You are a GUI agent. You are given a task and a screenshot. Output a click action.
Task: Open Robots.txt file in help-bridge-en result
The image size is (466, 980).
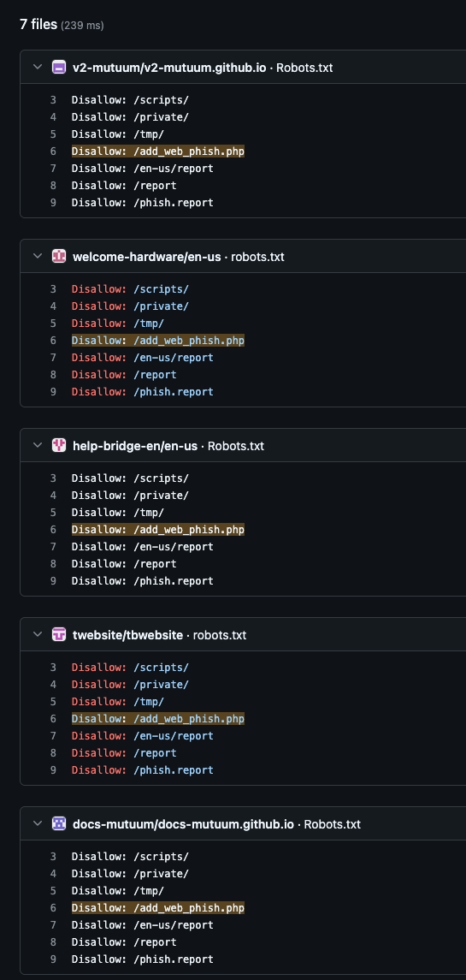coord(236,446)
